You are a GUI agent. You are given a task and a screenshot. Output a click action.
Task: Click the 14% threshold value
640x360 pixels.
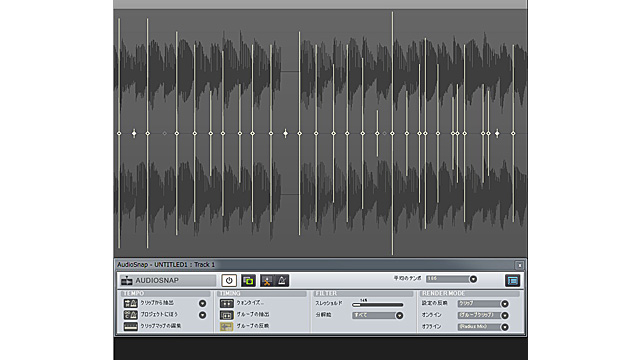coord(364,300)
